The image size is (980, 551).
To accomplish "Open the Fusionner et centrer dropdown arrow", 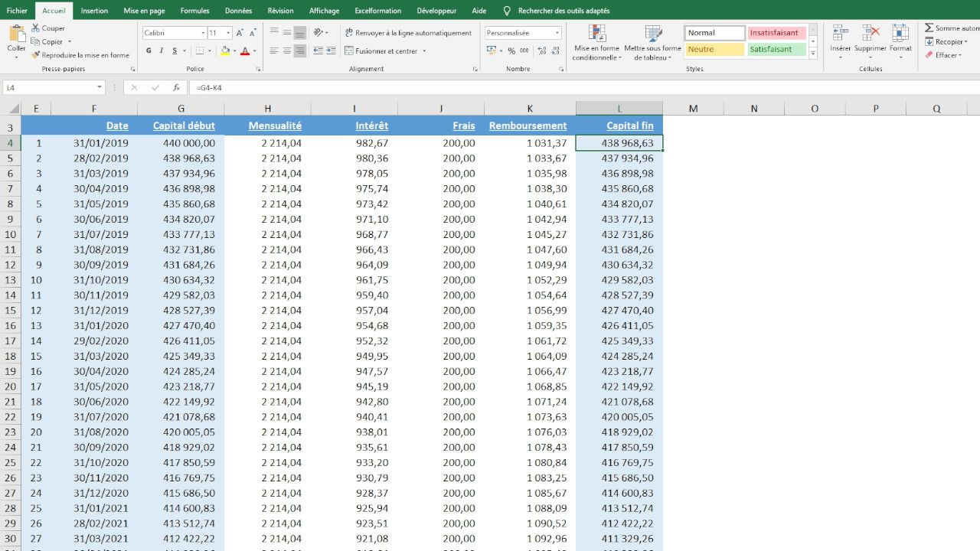I will tap(424, 51).
